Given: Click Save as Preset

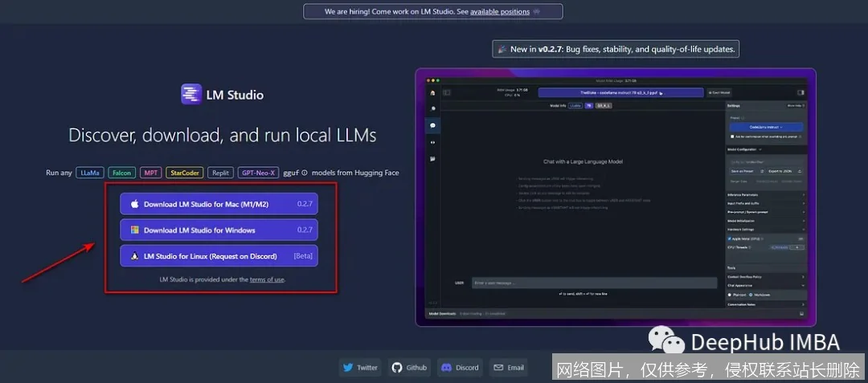Looking at the screenshot, I should click(x=746, y=171).
